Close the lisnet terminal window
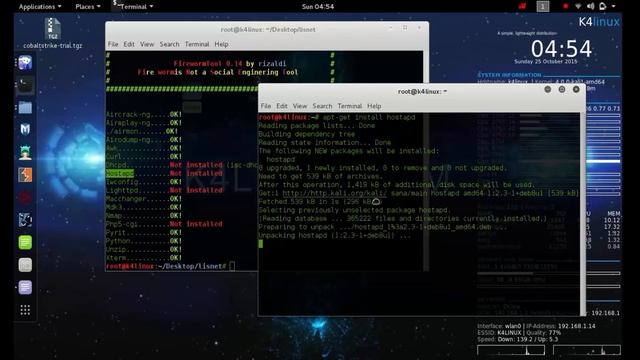This screenshot has height=360, width=640. tap(419, 28)
